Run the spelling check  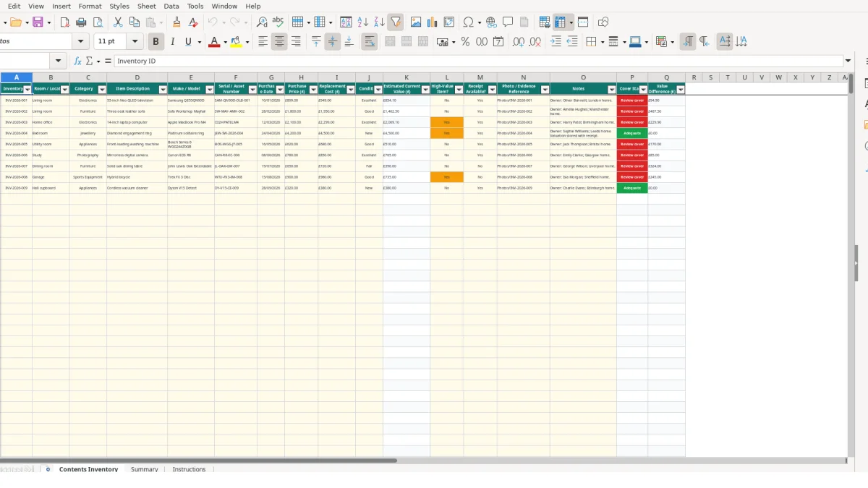[278, 22]
